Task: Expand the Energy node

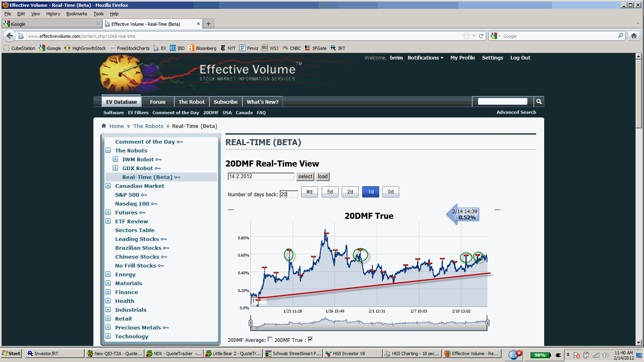Action: coord(108,274)
